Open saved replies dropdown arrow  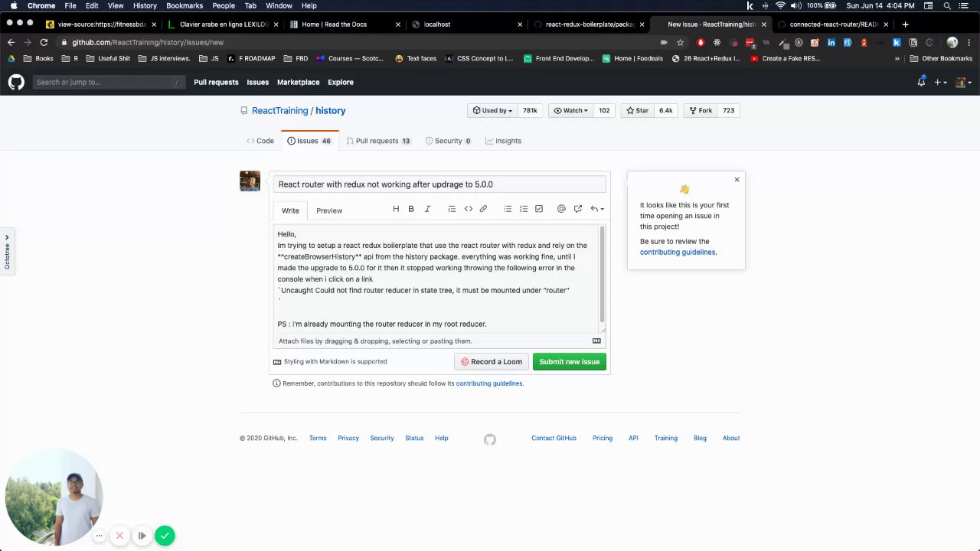[x=597, y=209]
